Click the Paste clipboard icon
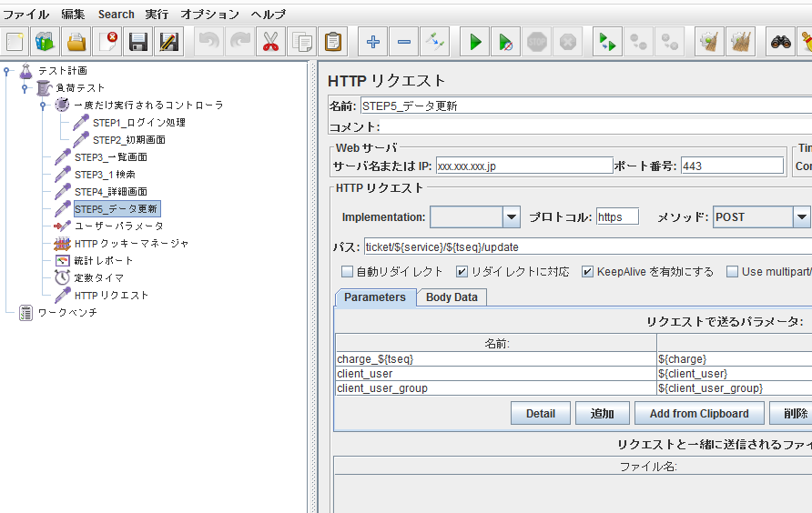This screenshot has width=812, height=513. pos(333,42)
